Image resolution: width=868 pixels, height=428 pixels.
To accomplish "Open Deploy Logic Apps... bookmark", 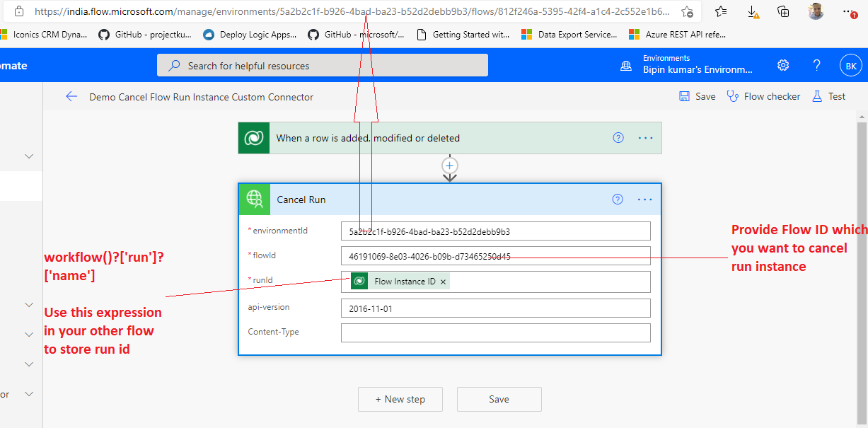I will pyautogui.click(x=250, y=34).
